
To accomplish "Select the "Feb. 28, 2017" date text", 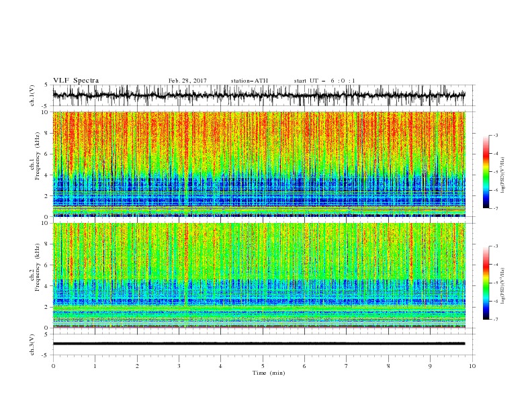I will [187, 81].
